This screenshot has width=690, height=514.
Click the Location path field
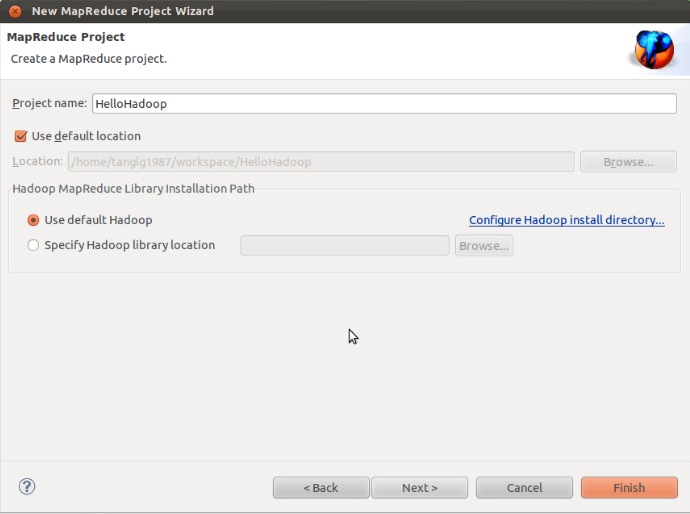click(x=321, y=162)
